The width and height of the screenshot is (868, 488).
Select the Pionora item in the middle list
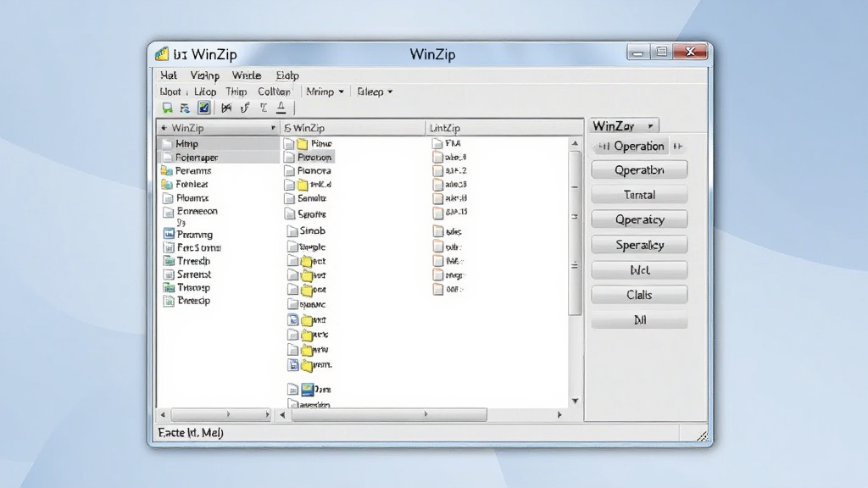314,170
